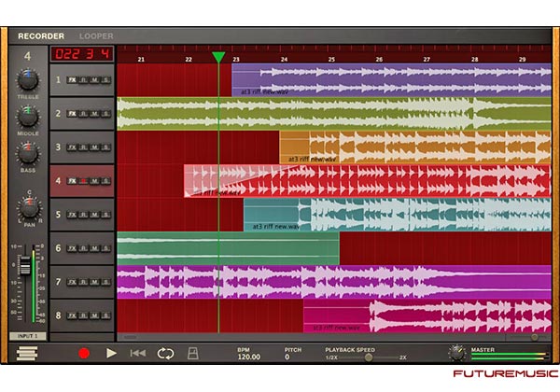Mute track 2 with the M button
This screenshot has height=392, width=560.
[x=94, y=114]
